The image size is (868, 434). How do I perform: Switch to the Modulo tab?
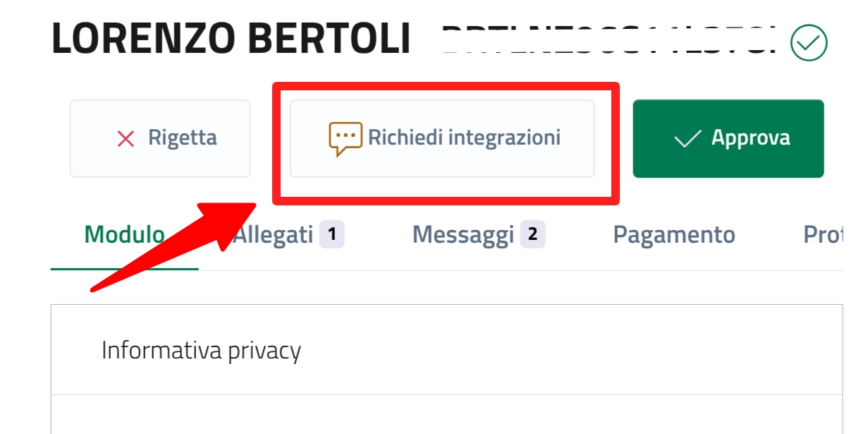pos(125,235)
